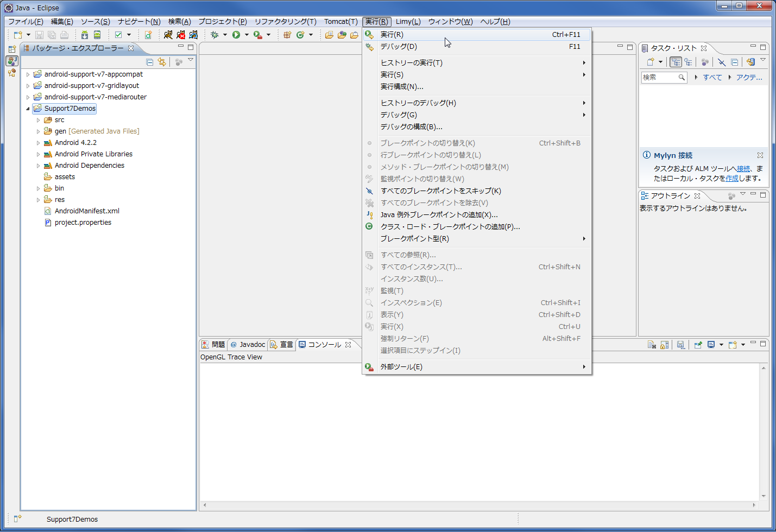Toggle Scroll Lock in console toolbar
776x532 pixels.
pos(664,345)
